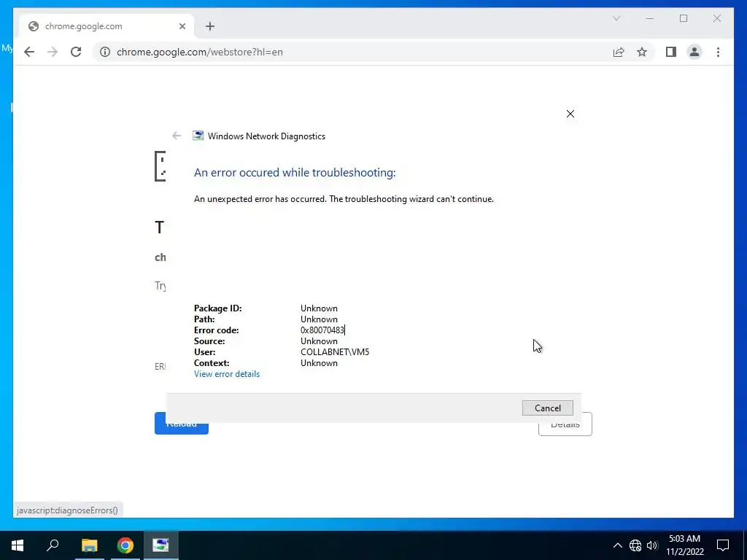Click Cancel in the troubleshooting dialog
This screenshot has height=560, width=747.
pyautogui.click(x=547, y=408)
